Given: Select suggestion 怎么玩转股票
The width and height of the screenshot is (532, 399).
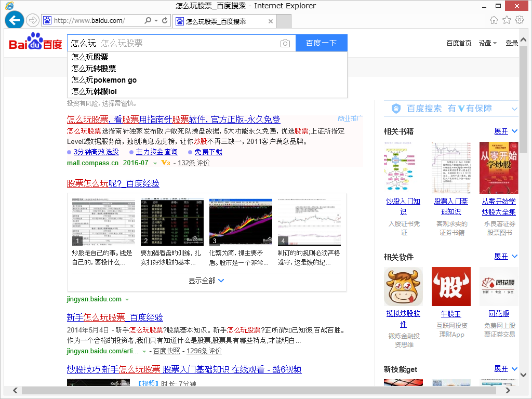Looking at the screenshot, I should click(x=207, y=69).
